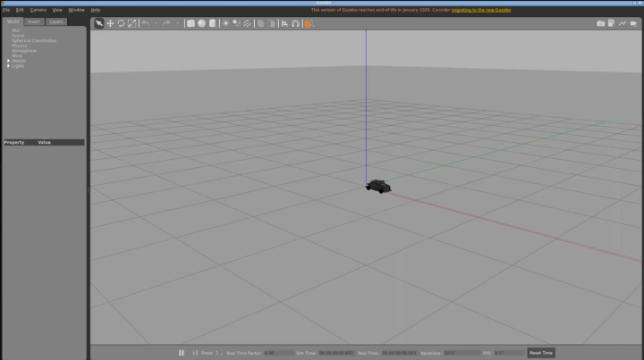
Task: Click the Iterations value
Action: pyautogui.click(x=462, y=353)
